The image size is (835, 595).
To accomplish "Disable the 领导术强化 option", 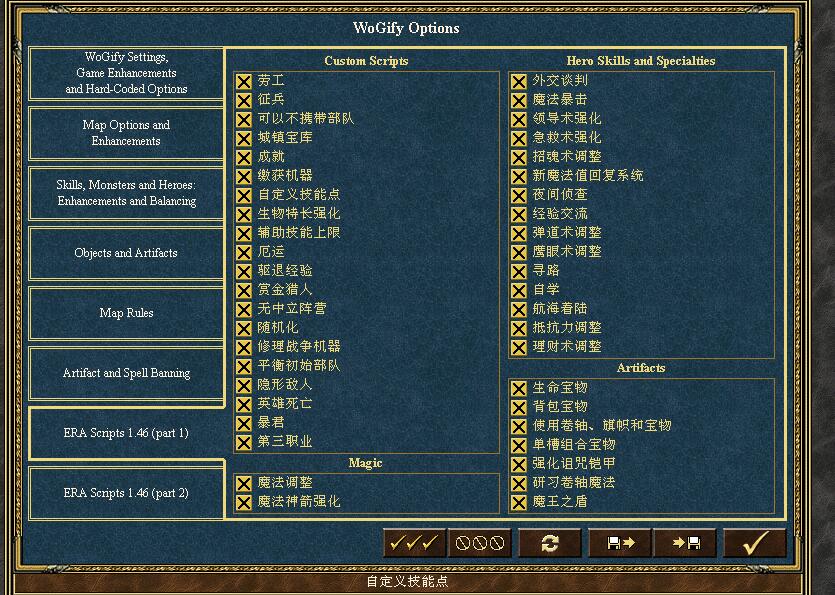I will 519,119.
